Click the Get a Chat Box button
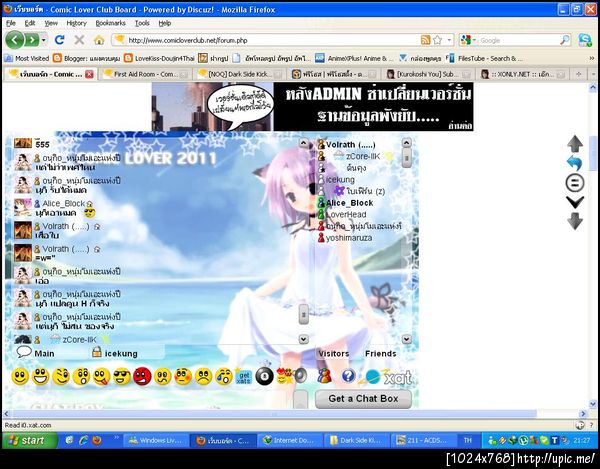 (363, 399)
